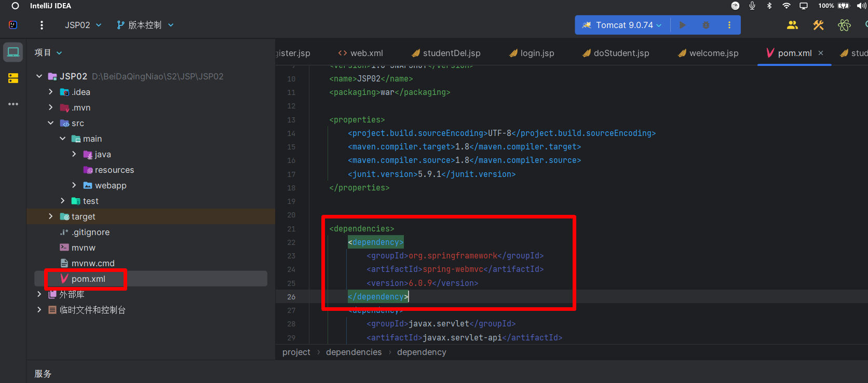Image resolution: width=868 pixels, height=383 pixels.
Task: Close the pom.xml editor tab
Action: coord(821,53)
